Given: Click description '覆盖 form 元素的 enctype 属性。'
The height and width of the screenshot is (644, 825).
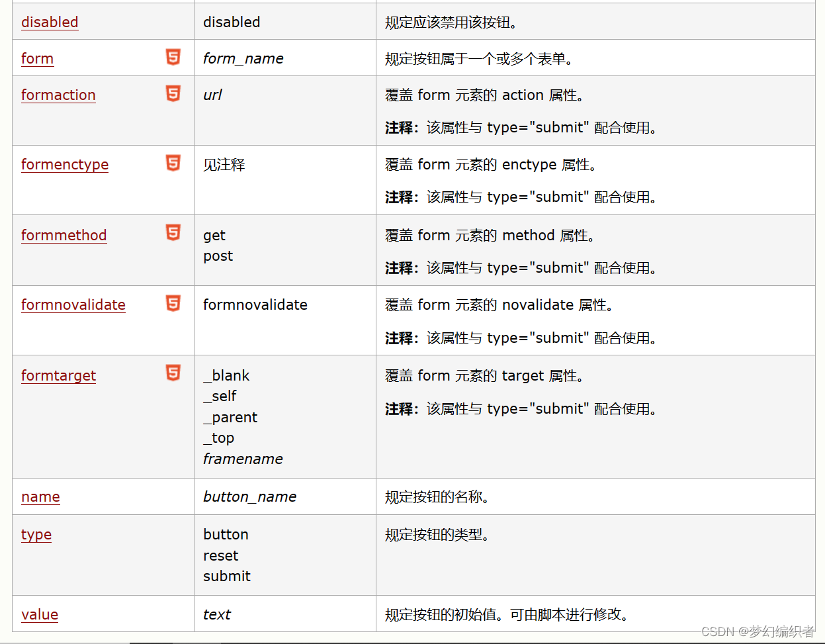Looking at the screenshot, I should [x=491, y=165].
